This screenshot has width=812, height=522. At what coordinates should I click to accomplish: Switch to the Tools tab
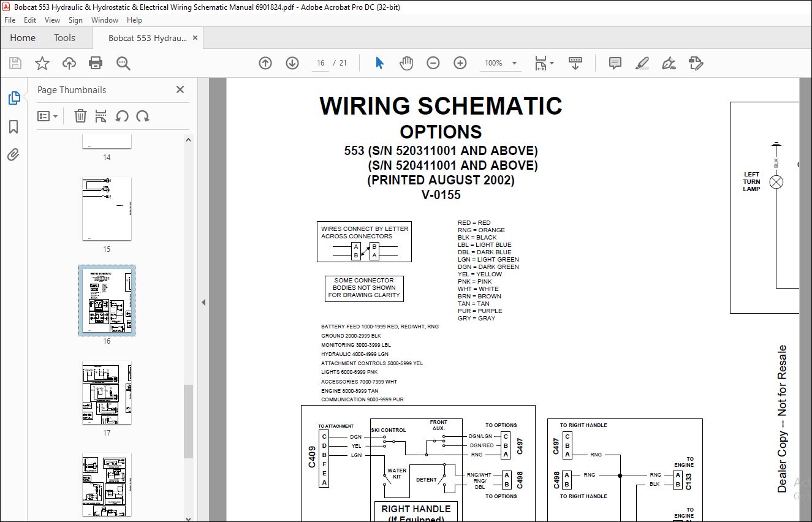pos(64,38)
